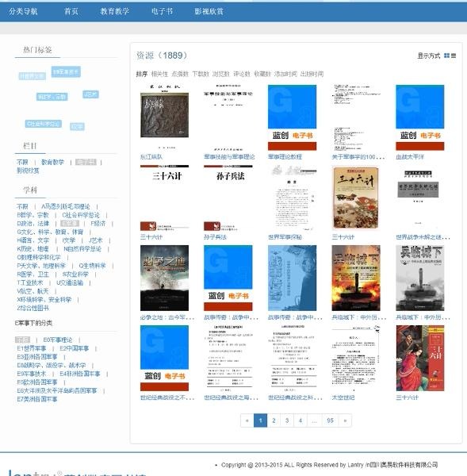This screenshot has width=467, height=476.
Task: Switch to list display mode icon
Action: (x=454, y=56)
